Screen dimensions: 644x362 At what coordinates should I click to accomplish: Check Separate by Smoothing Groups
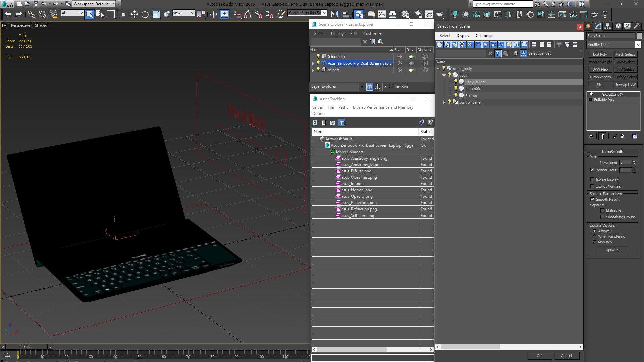[x=602, y=217]
